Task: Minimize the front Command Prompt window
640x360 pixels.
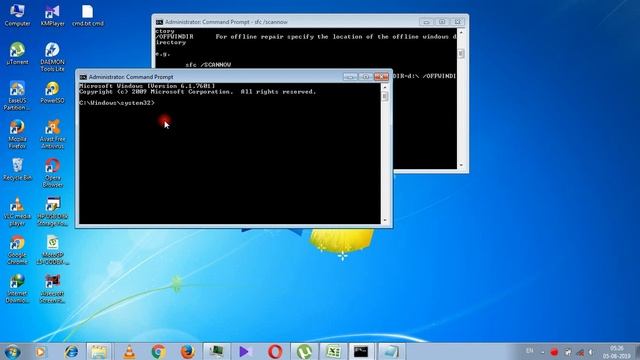Action: [350, 77]
